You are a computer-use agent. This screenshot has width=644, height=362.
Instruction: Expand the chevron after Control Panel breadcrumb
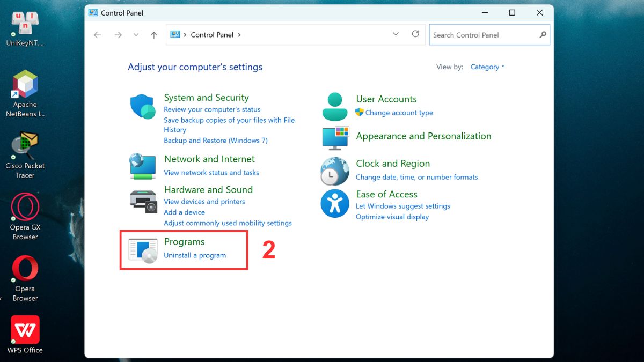pos(239,35)
